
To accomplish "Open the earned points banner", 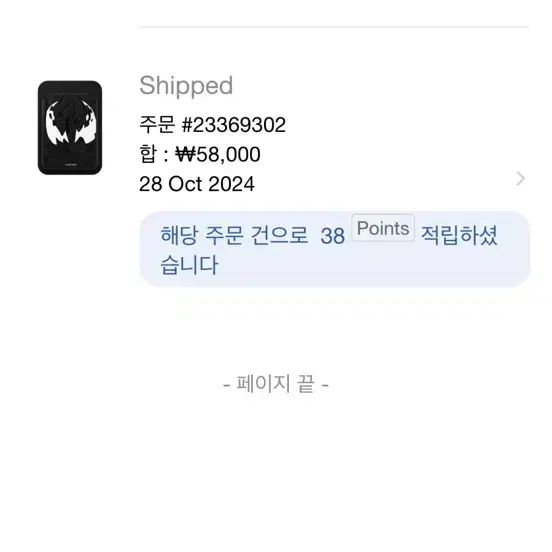I will 334,249.
